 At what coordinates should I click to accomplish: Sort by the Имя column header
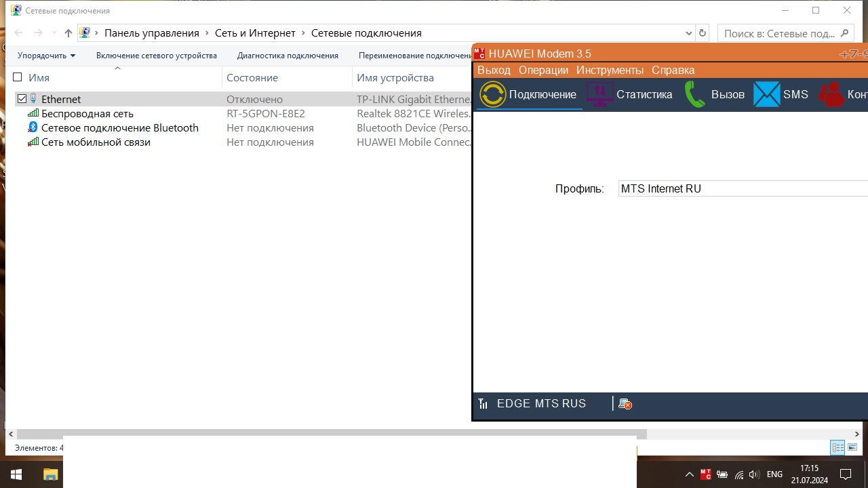pyautogui.click(x=39, y=77)
